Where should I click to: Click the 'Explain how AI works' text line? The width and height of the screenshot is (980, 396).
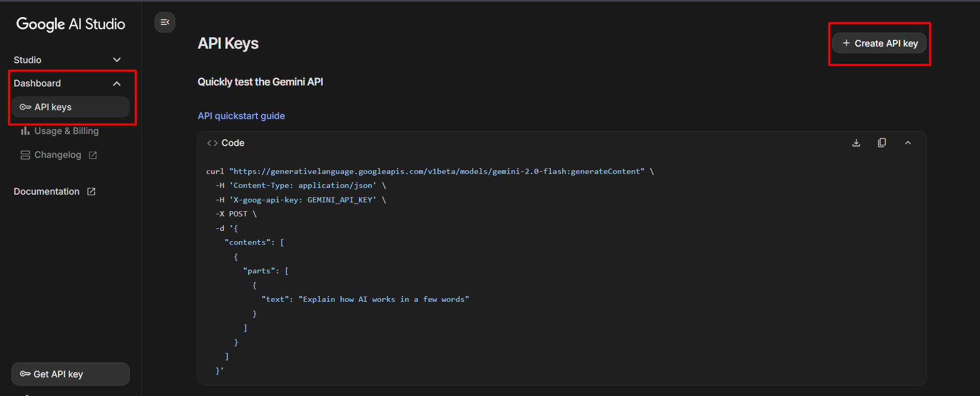pyautogui.click(x=365, y=299)
